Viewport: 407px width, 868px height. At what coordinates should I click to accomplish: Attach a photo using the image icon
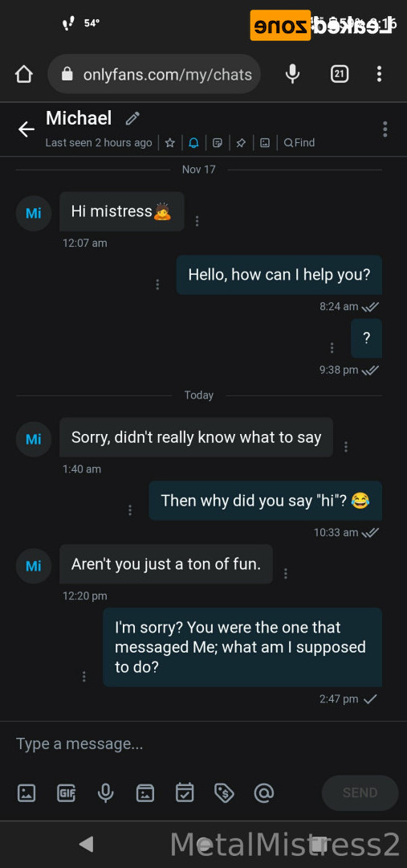(x=26, y=793)
